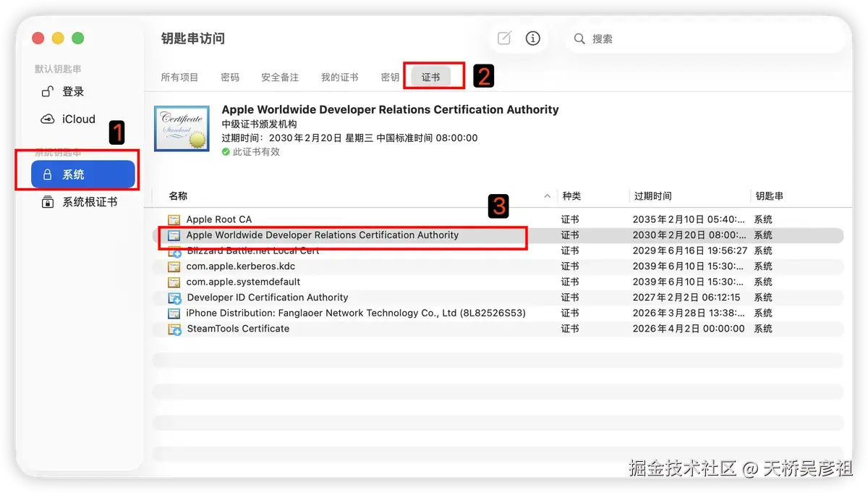Image resolution: width=868 pixels, height=493 pixels.
Task: Sort by the 过期时间 column header
Action: click(x=653, y=196)
